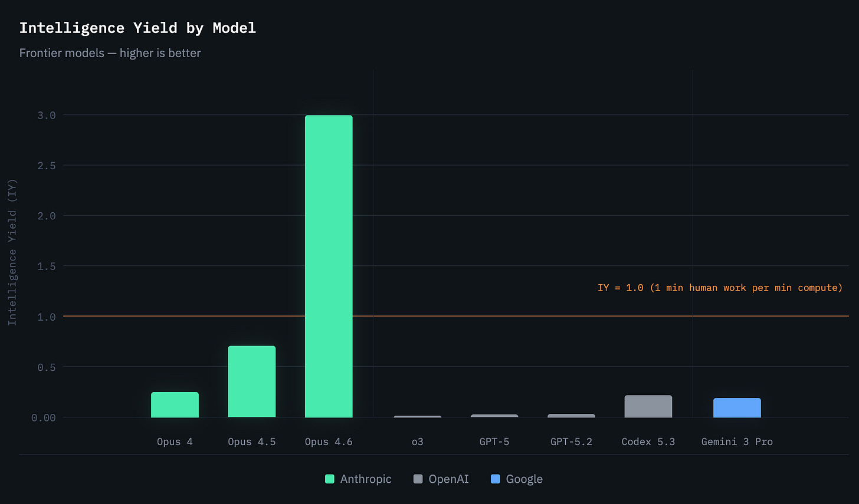The image size is (859, 504).
Task: Click the '1.5' y-axis tick label
Action: click(47, 266)
